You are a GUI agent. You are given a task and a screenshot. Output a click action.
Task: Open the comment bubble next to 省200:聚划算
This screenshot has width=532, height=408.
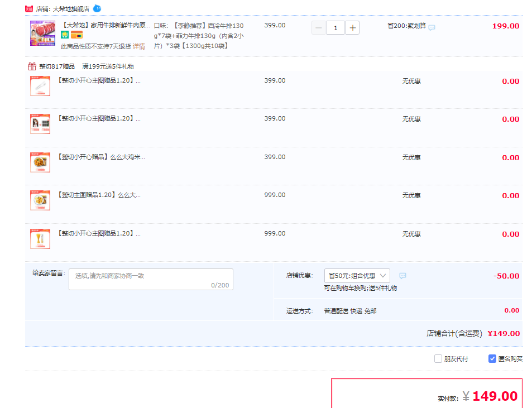tap(432, 27)
